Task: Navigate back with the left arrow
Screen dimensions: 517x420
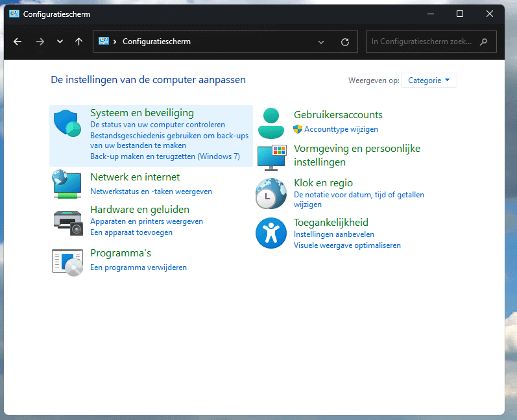Action: click(x=18, y=42)
